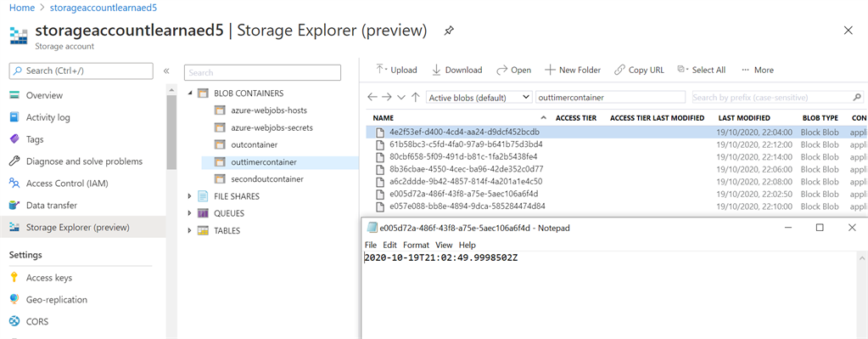Image resolution: width=868 pixels, height=339 pixels.
Task: Sort by ACCESS TIER LAST MODIFIED header
Action: coord(657,118)
